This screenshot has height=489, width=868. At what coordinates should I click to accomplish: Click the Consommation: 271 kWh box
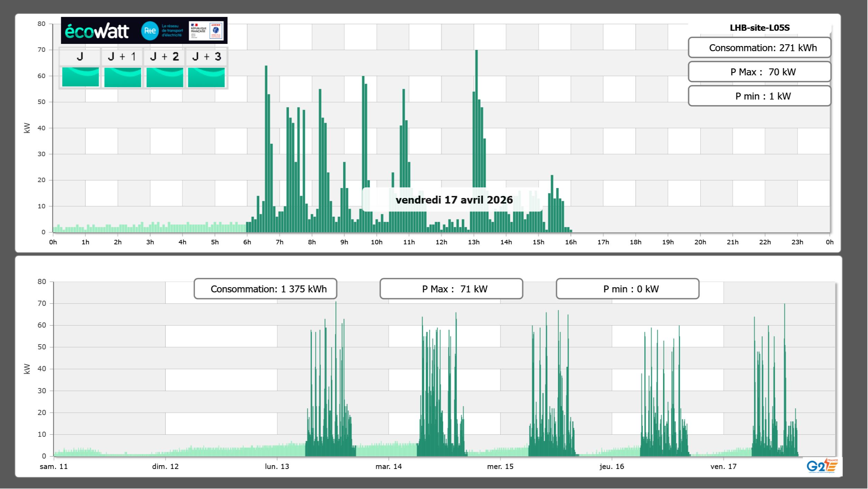[759, 48]
